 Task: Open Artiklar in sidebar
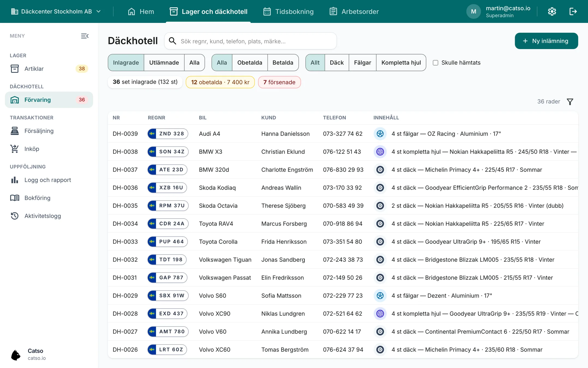[49, 69]
